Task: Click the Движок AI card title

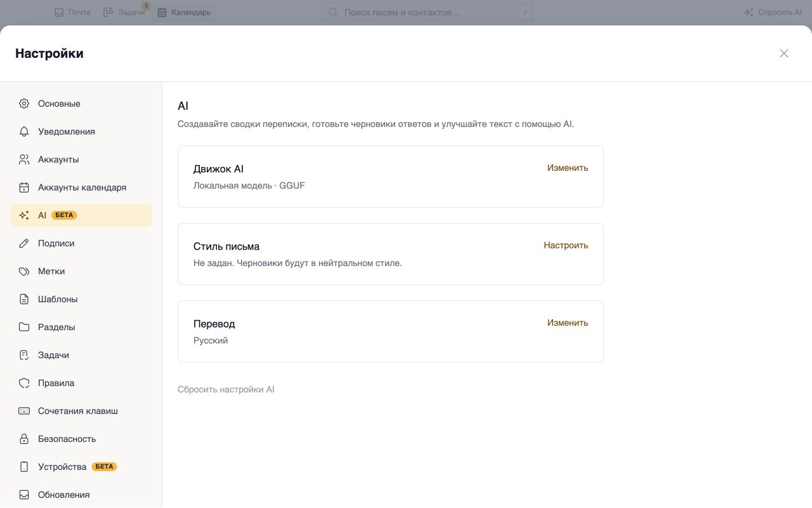Action: [218, 169]
